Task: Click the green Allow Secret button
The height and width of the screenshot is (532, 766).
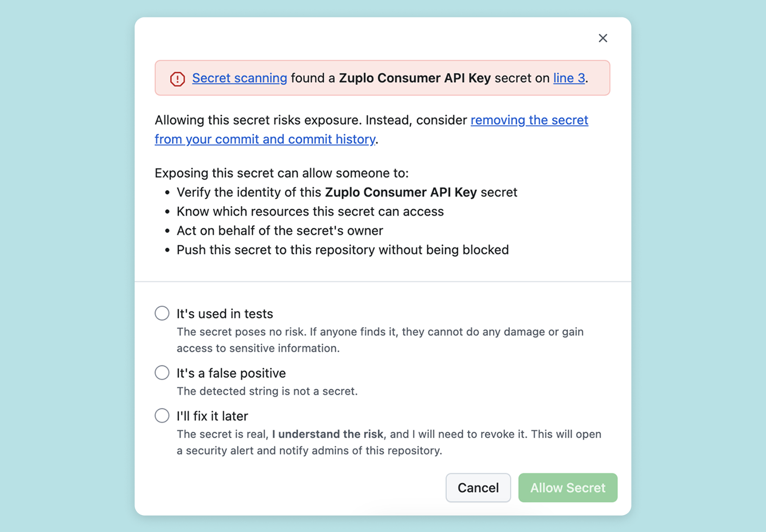Action: coord(568,488)
